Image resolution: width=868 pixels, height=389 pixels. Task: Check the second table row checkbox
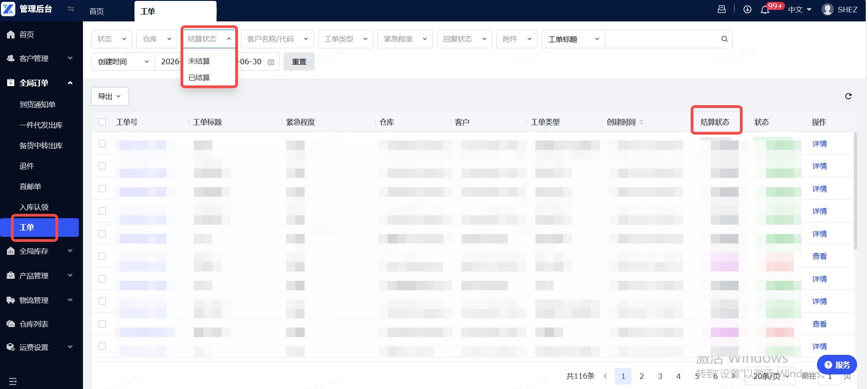click(x=102, y=166)
